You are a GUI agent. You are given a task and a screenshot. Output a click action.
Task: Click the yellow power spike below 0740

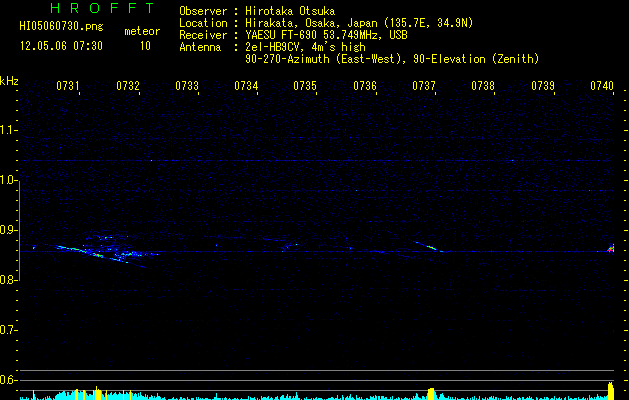[x=611, y=391]
